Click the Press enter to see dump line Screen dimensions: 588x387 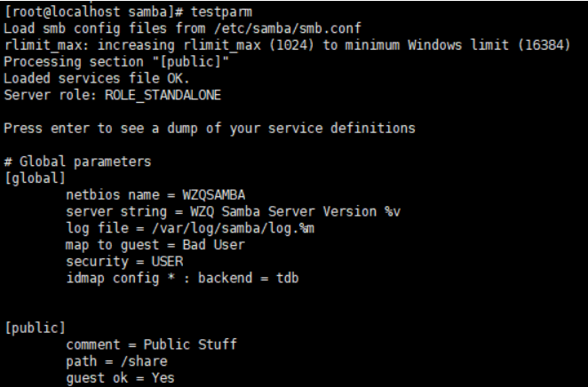coord(209,129)
